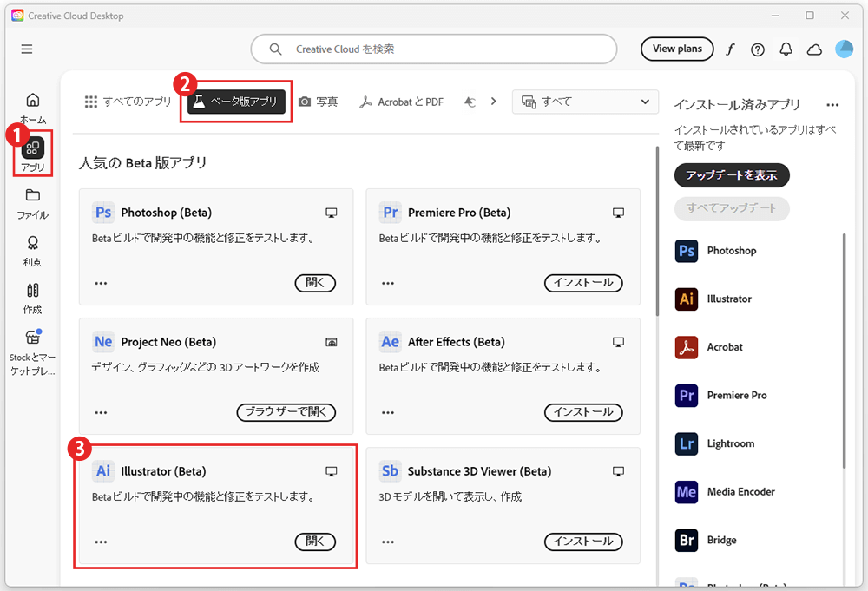The image size is (868, 591).
Task: Switch to the All Apps tab
Action: click(x=128, y=102)
